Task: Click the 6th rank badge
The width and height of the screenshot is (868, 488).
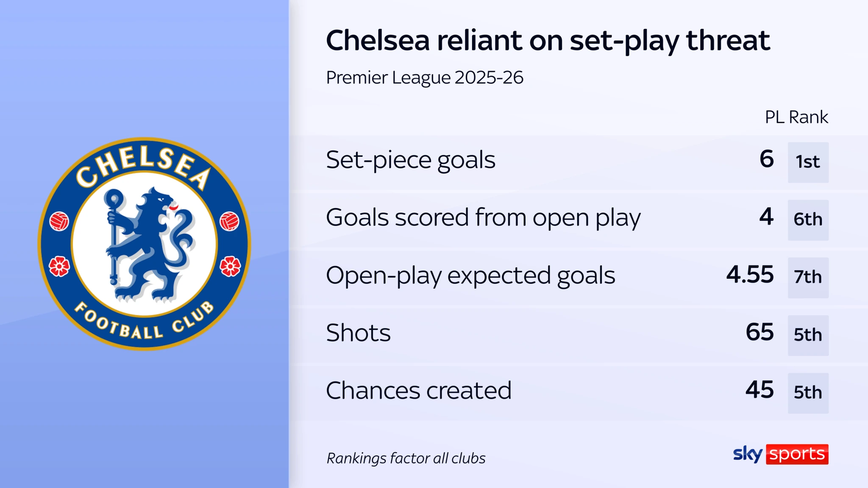Action: point(808,220)
